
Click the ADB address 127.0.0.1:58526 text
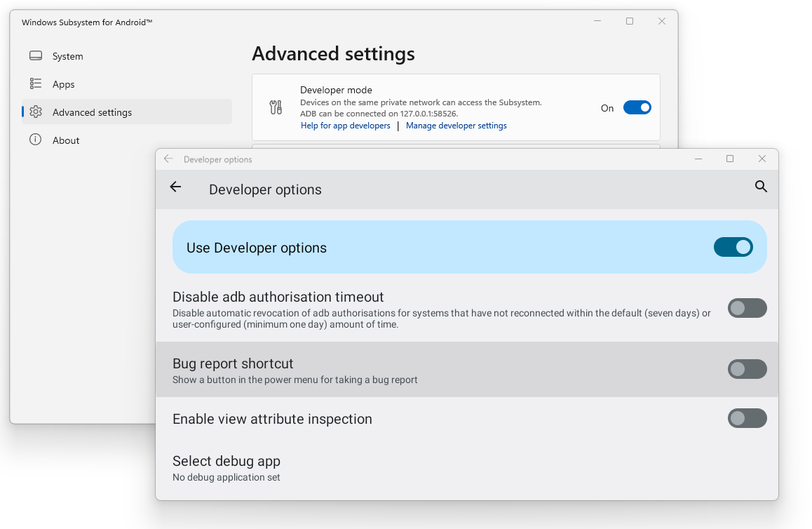pos(428,114)
